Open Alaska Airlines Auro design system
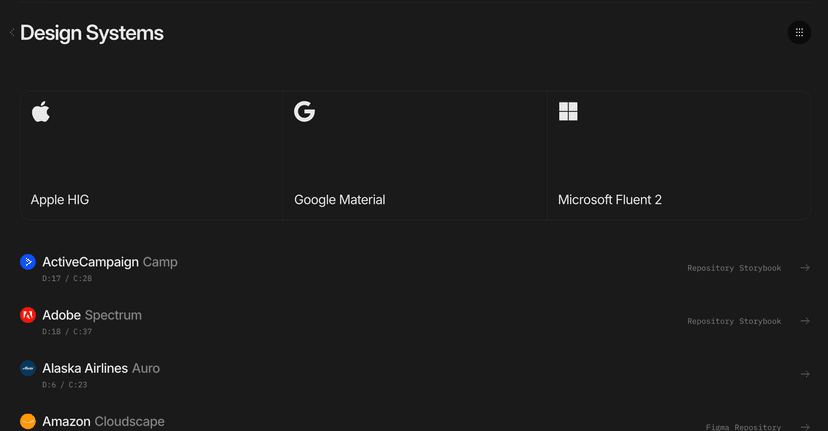Screen dimensions: 828x431 [101, 368]
